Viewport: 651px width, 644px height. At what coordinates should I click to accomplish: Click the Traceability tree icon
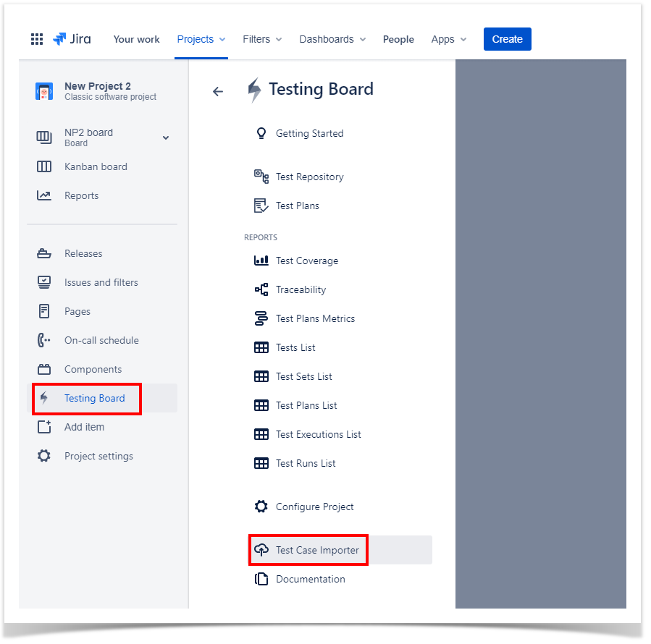click(261, 289)
